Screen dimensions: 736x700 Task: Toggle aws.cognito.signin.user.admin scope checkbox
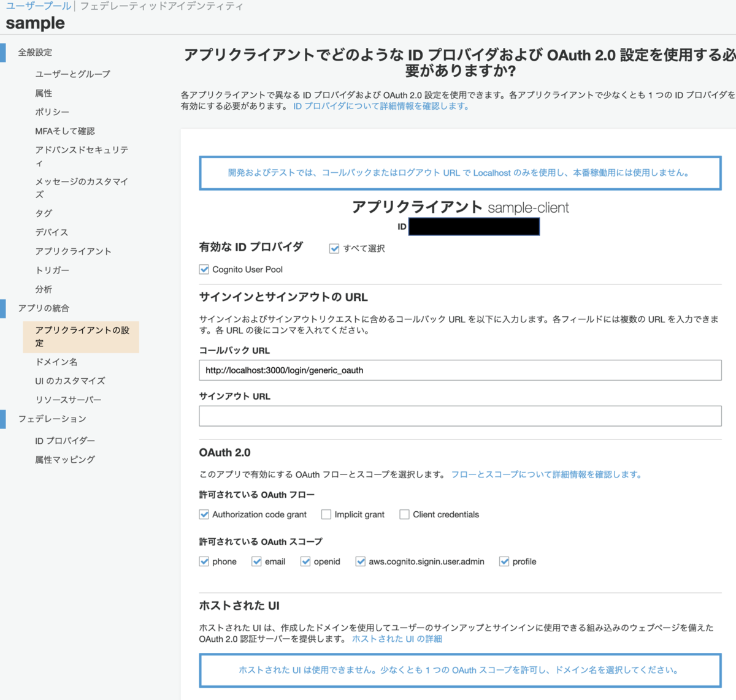361,561
